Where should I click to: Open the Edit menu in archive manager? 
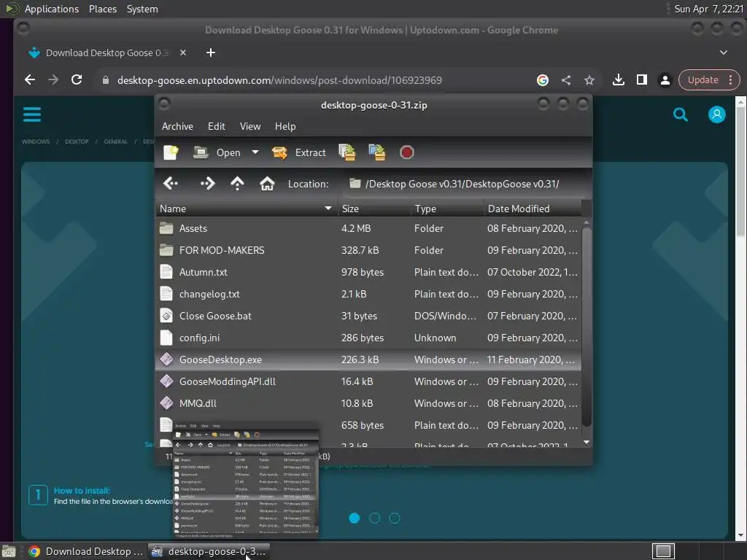[216, 126]
